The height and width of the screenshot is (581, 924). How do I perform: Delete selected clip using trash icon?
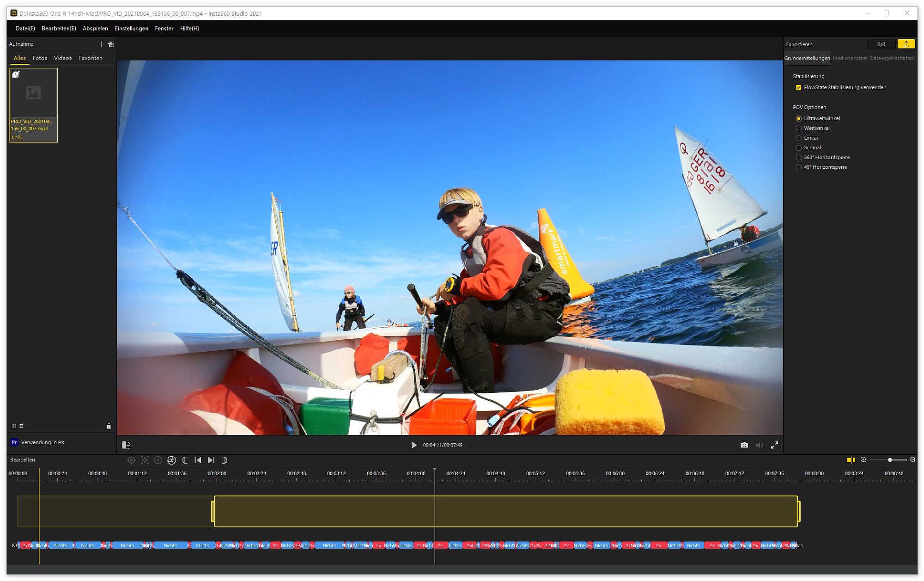(x=109, y=426)
